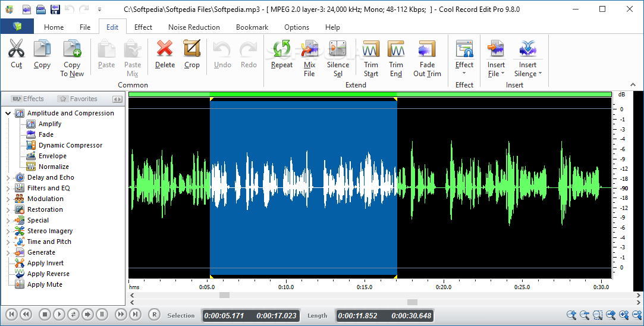Click the lower horizontal scrollbar thumb
Image resolution: width=644 pixels, height=326 pixels.
point(412,302)
